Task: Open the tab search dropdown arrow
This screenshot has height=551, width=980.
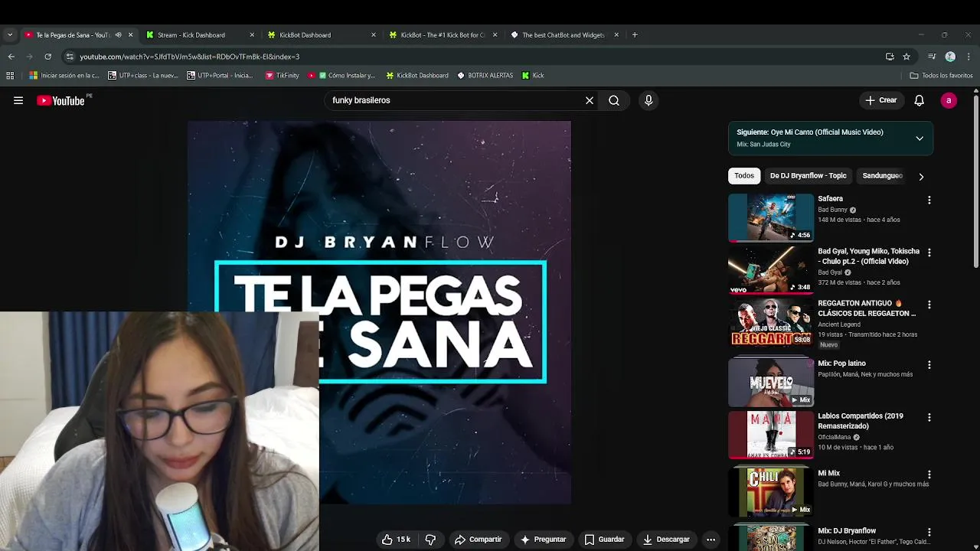Action: tap(10, 34)
